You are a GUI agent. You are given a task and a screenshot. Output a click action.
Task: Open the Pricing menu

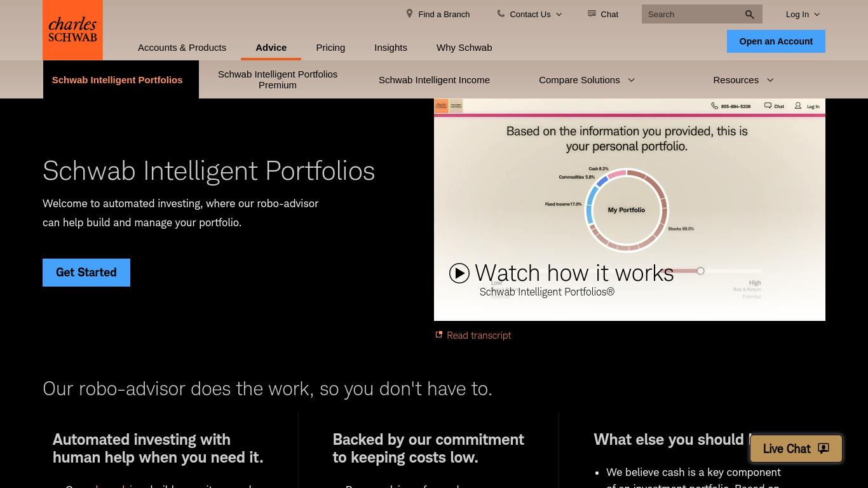(330, 48)
